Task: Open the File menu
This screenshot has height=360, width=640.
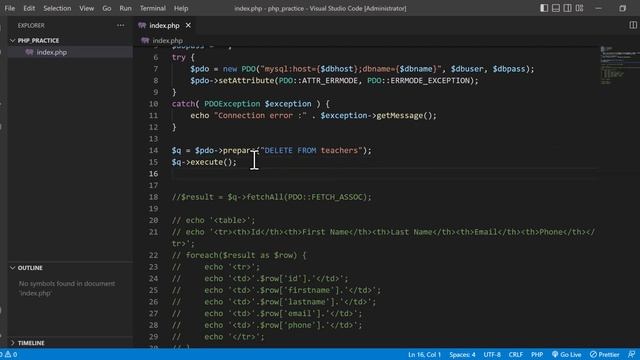Action: click(9, 8)
